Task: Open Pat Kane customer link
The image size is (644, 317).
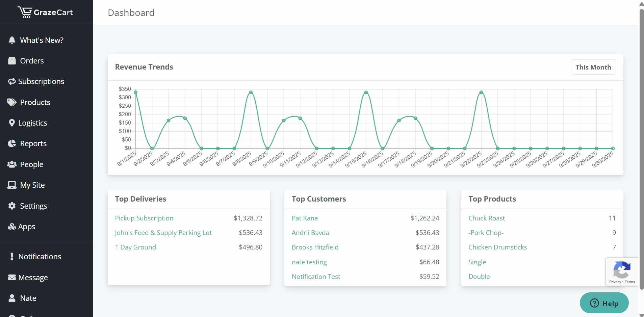Action: point(305,218)
